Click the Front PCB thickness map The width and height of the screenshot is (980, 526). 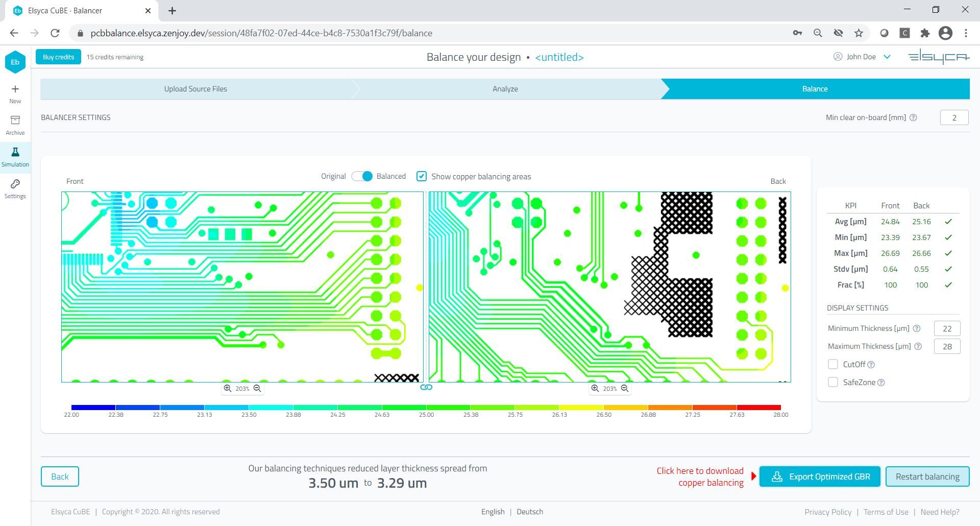click(242, 287)
